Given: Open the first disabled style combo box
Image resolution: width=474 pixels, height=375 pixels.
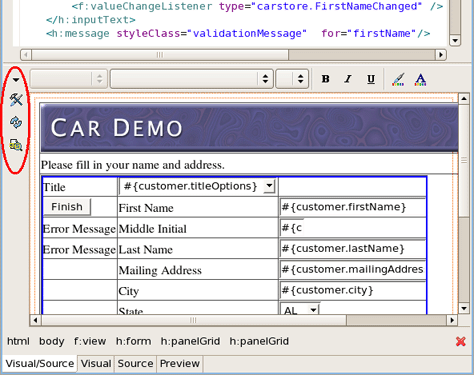Looking at the screenshot, I should coord(68,79).
